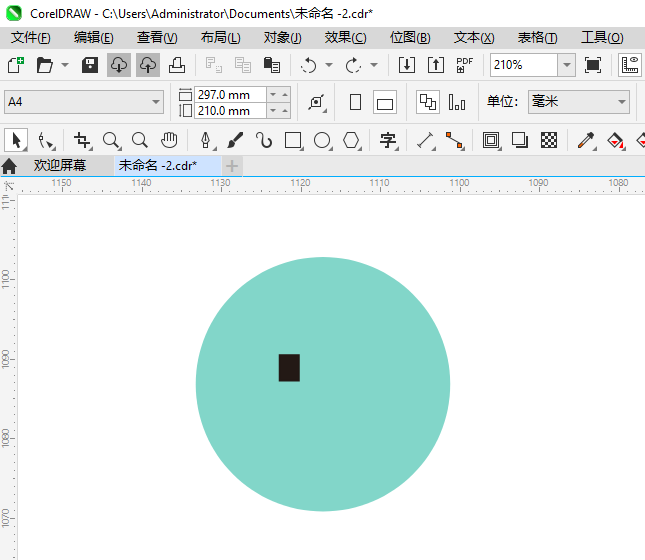Select the Ellipse tool
645x560 pixels.
[x=322, y=141]
